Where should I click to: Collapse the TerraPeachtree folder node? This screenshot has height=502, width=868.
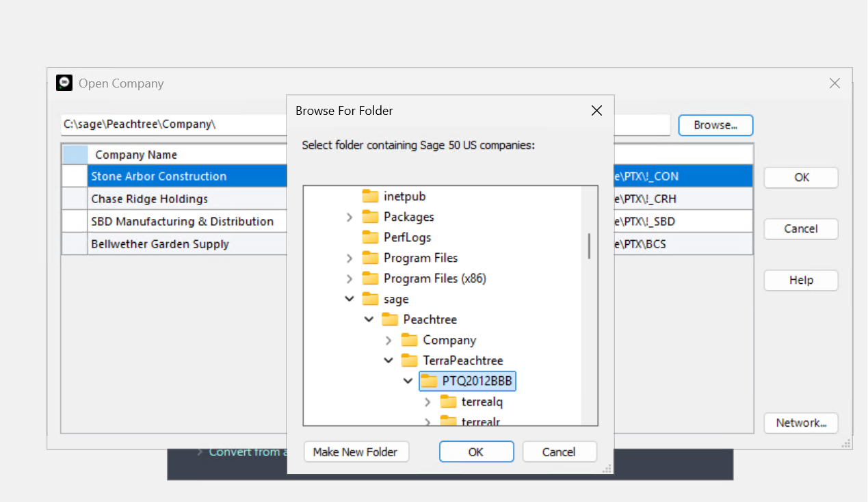point(389,360)
